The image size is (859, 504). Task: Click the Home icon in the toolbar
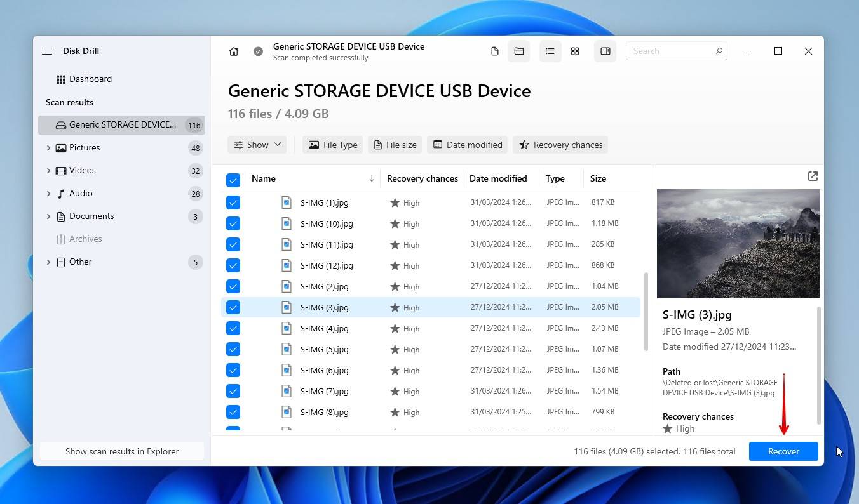[x=234, y=51]
